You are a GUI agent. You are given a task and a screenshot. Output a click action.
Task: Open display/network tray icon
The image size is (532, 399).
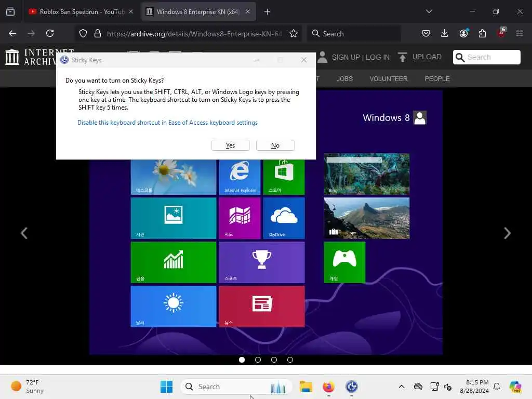point(434,387)
